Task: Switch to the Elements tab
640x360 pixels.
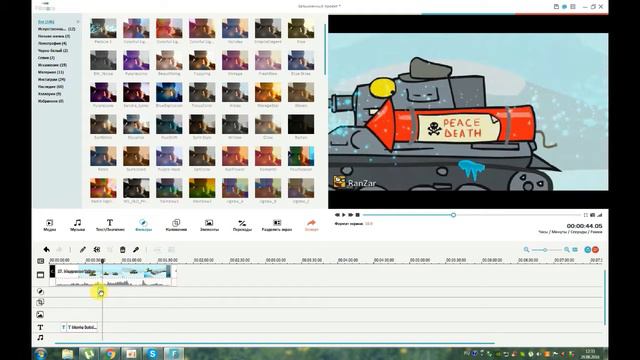Action: pos(209,225)
